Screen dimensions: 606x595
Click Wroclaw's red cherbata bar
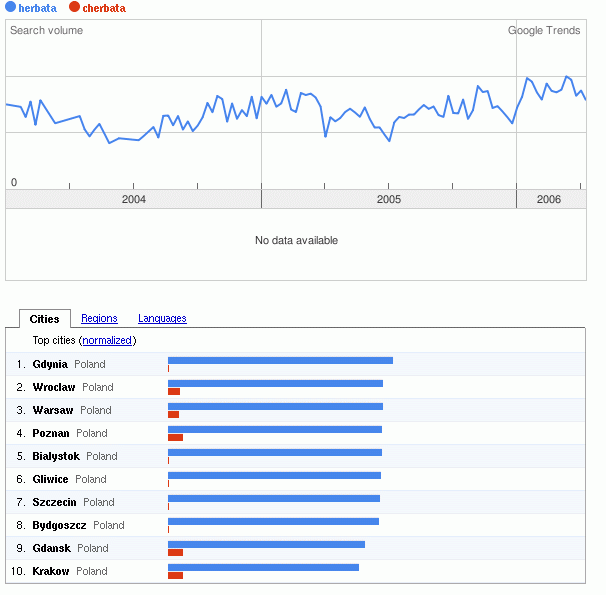coord(174,391)
